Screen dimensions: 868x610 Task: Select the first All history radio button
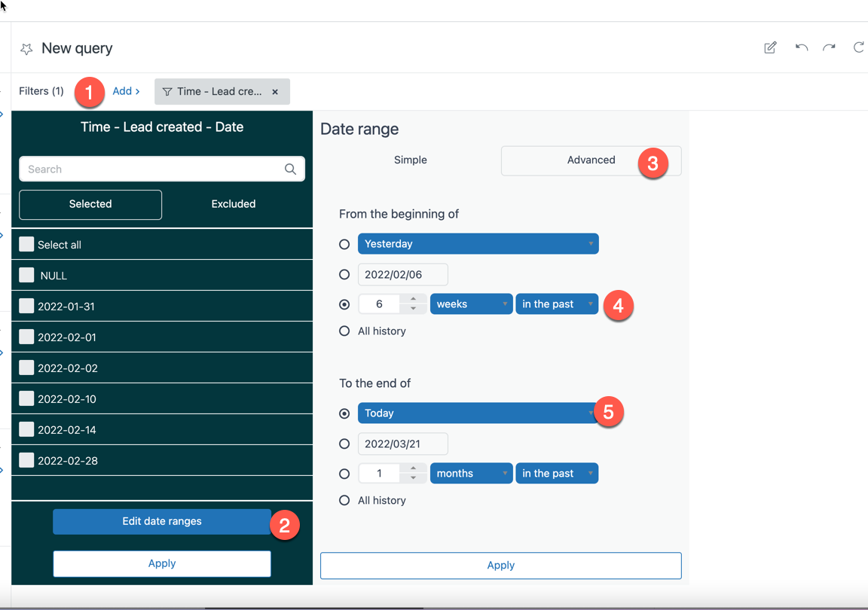tap(344, 331)
